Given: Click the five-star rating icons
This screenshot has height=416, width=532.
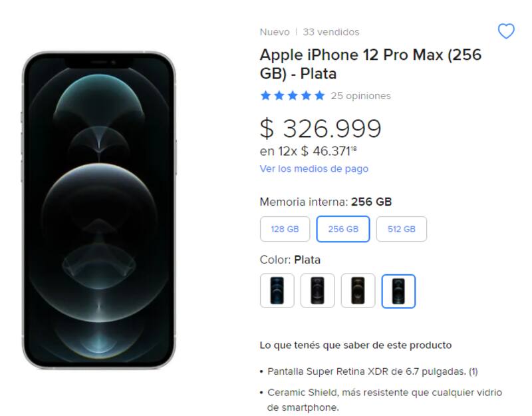Looking at the screenshot, I should coord(293,95).
